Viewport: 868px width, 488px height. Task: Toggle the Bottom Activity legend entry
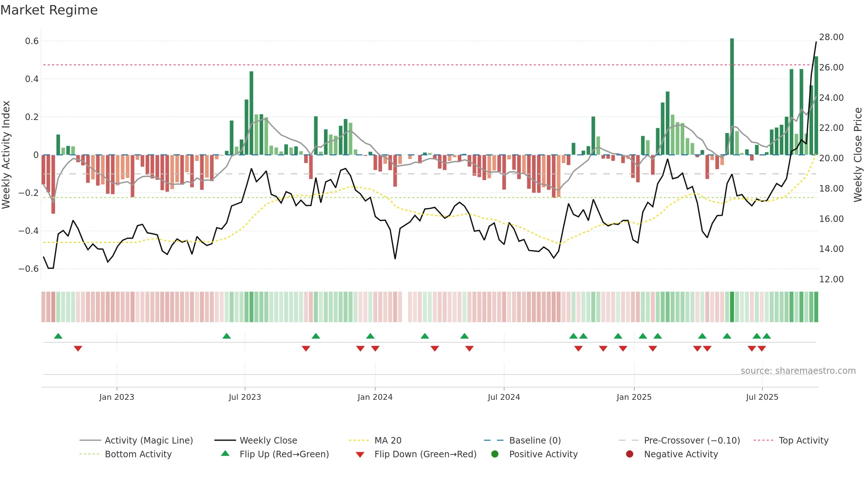pos(125,454)
